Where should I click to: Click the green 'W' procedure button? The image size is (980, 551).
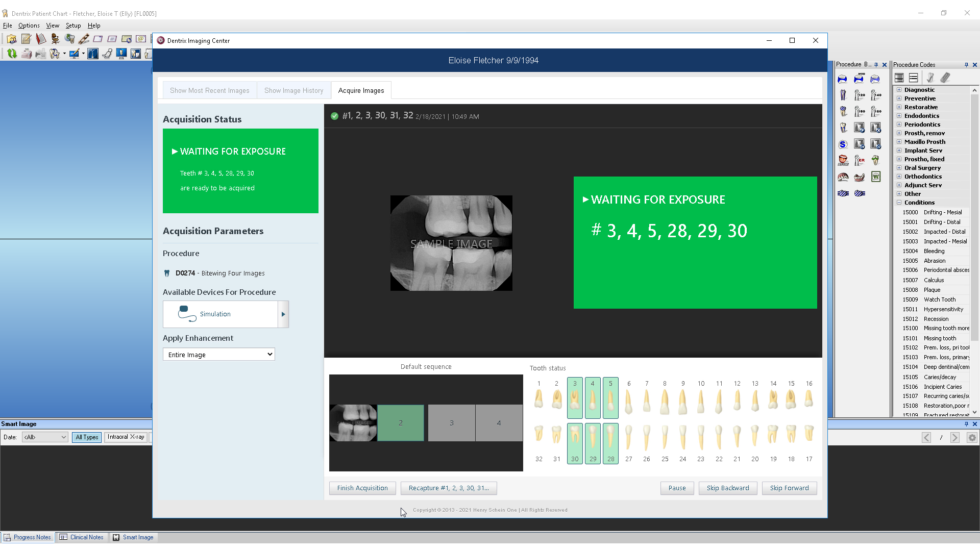click(876, 177)
